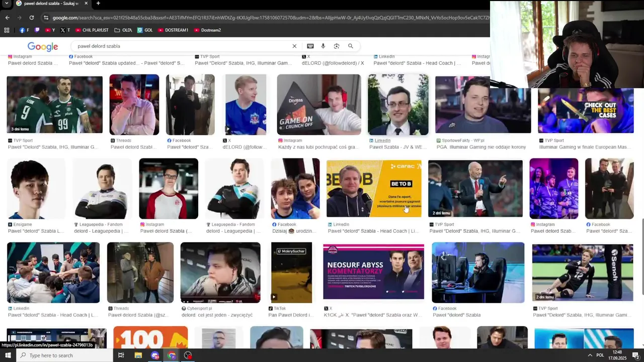
Task: Open 'PGA. Illuminar Gaming nie oddaje korony' result
Action: pos(481,147)
